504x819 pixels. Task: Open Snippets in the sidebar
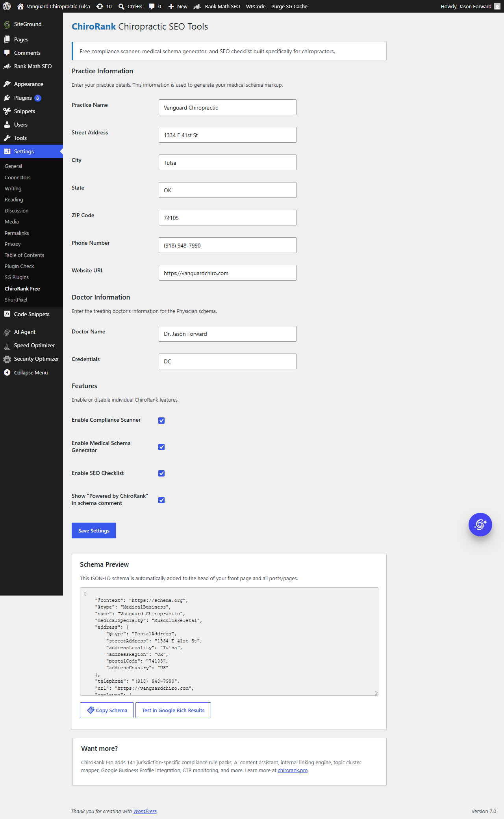tap(31, 111)
